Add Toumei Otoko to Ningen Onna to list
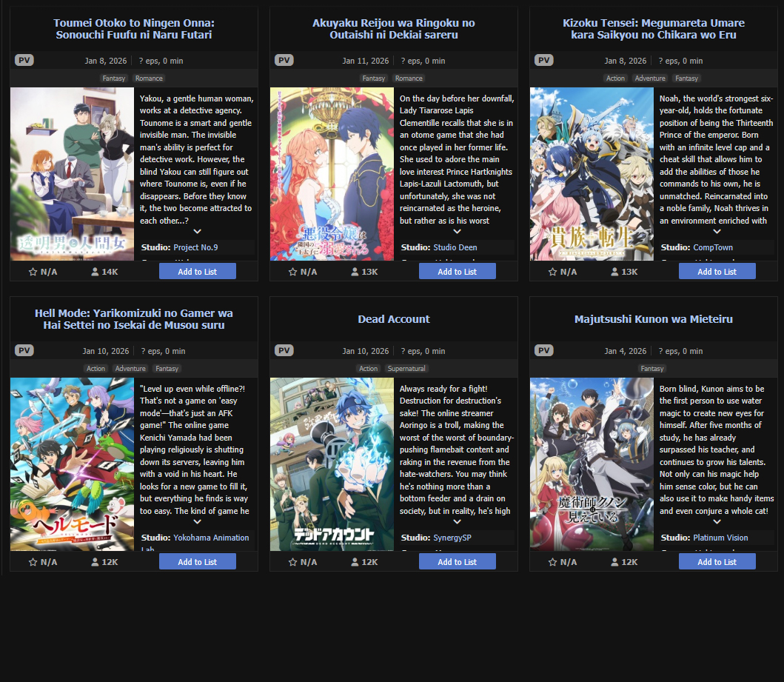This screenshot has height=682, width=784. click(x=198, y=272)
